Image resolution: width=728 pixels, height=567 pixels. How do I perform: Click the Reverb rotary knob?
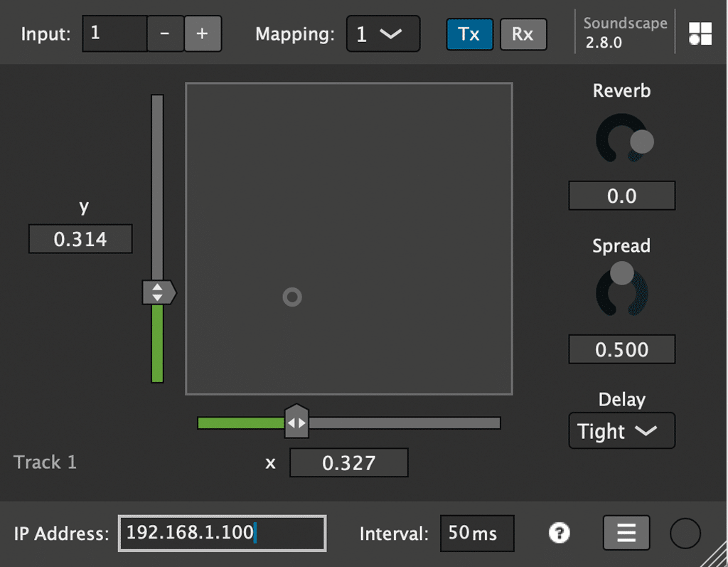point(622,139)
